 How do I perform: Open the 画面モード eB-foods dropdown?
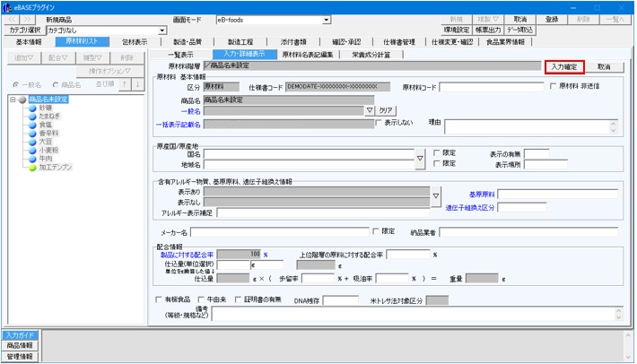(x=327, y=20)
